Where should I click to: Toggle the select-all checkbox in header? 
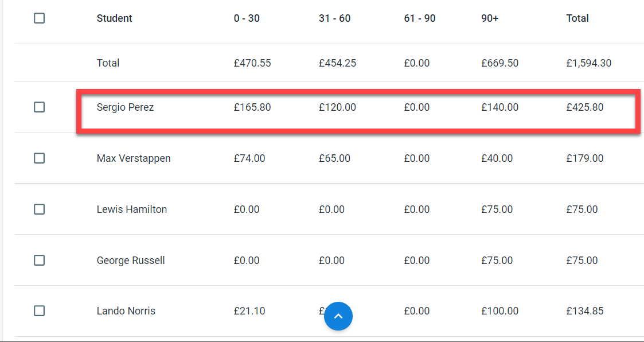click(39, 18)
